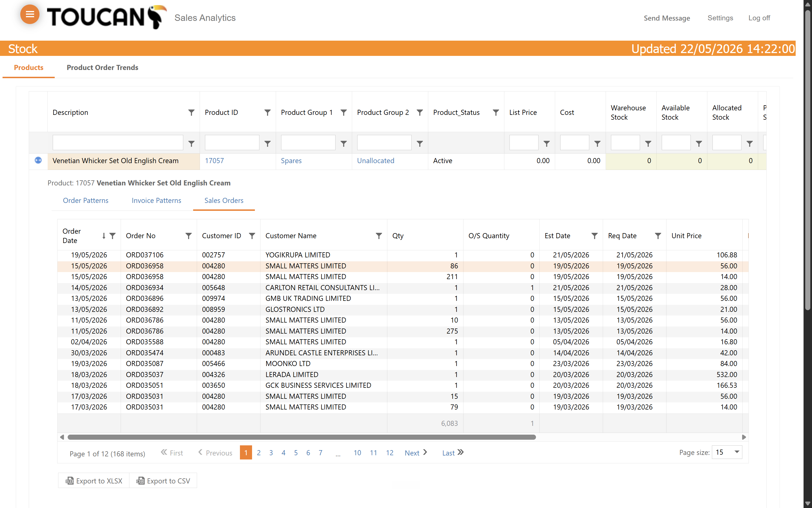Switch to the Products tab

[x=28, y=67]
